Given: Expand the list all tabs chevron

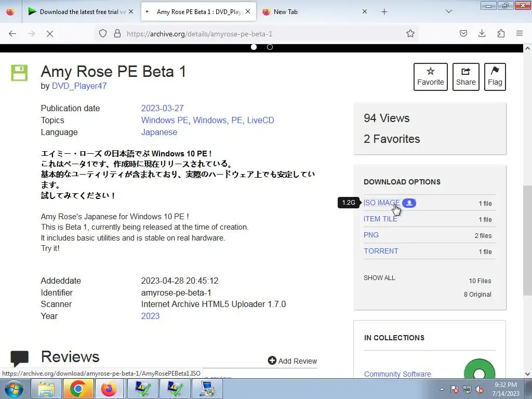Looking at the screenshot, I should pyautogui.click(x=448, y=11).
